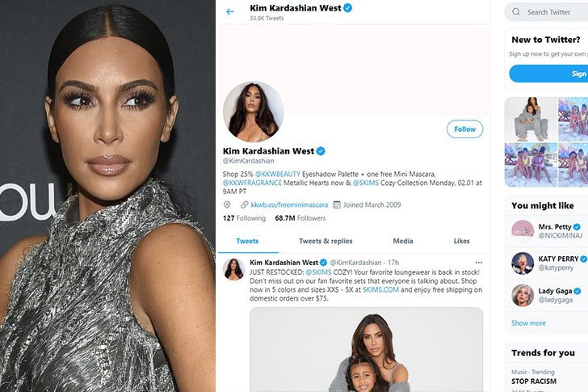
Task: View the 68.7M Followers list
Action: (300, 218)
